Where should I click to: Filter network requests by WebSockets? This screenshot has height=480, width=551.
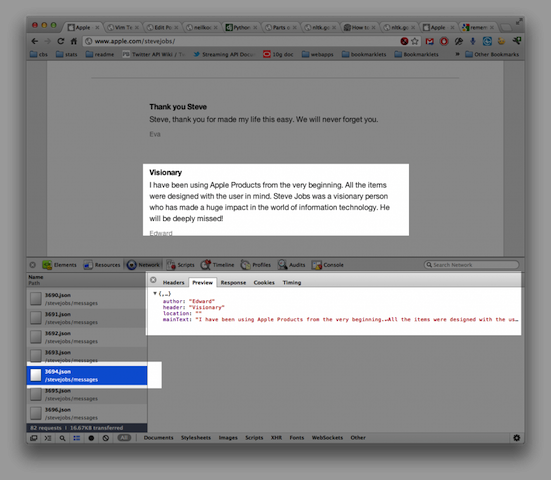pos(327,438)
